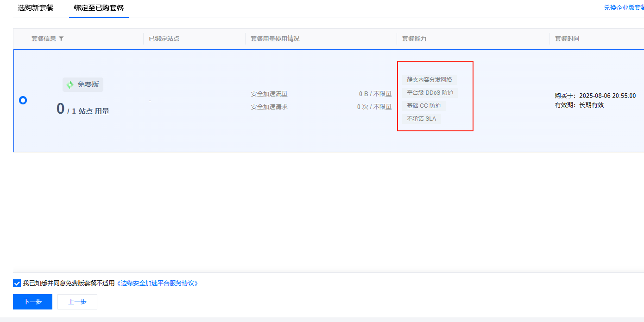The width and height of the screenshot is (644, 322).
Task: Open the 兑换企业版套餐 link
Action: tap(624, 8)
